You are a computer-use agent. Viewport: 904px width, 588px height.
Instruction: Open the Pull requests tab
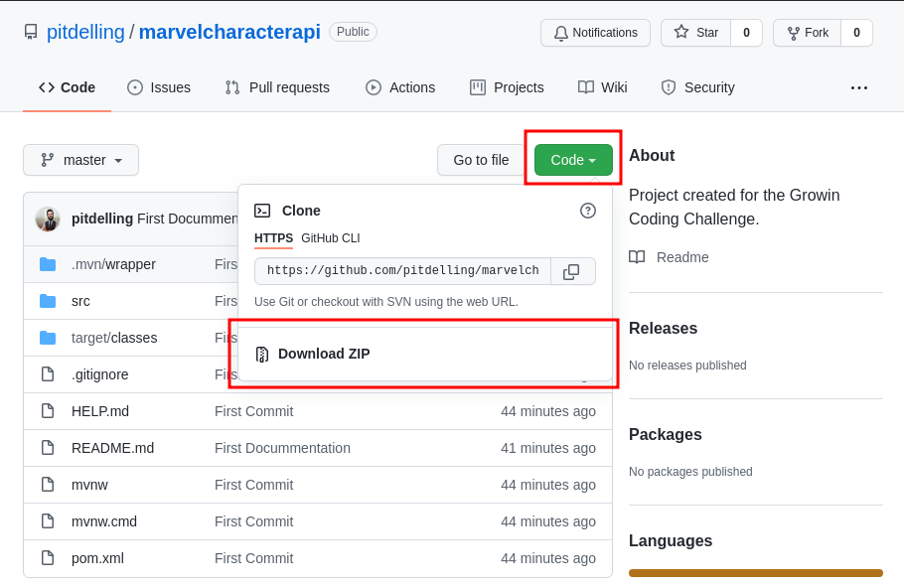click(x=277, y=87)
